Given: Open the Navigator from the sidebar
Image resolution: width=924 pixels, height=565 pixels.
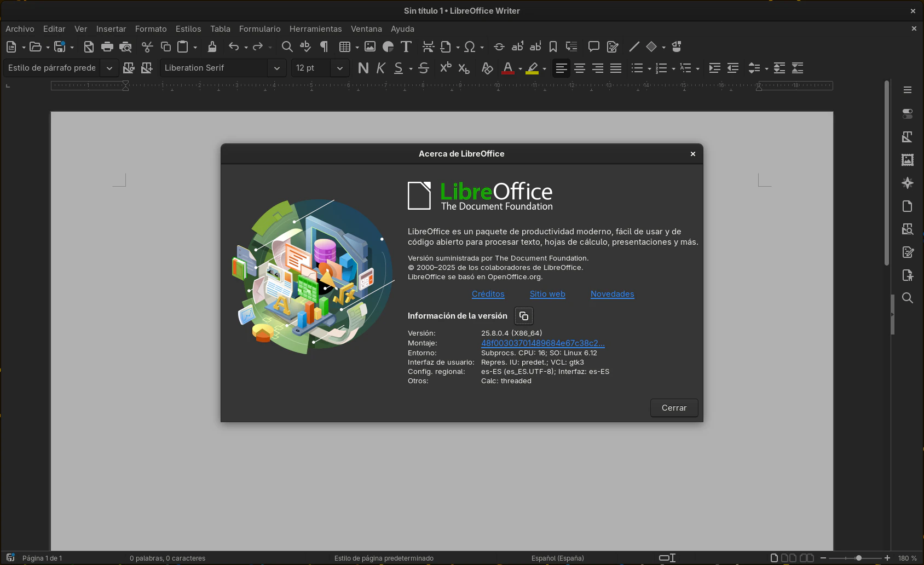Looking at the screenshot, I should pos(908,183).
